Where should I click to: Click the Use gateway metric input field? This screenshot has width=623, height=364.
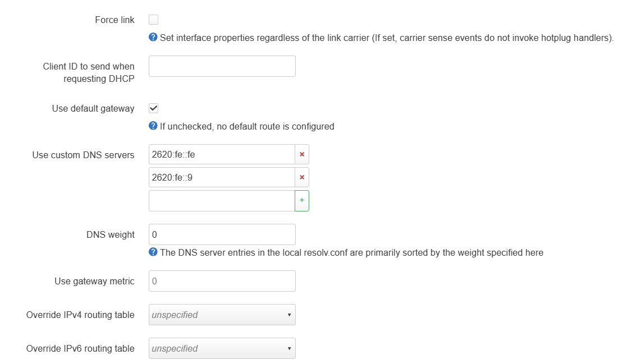click(x=222, y=281)
